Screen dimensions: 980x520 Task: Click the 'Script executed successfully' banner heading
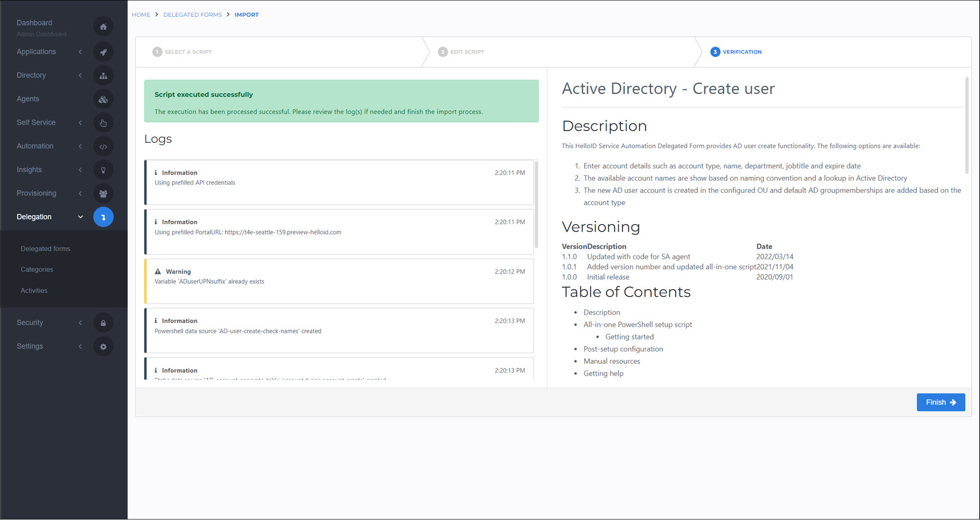pyautogui.click(x=204, y=94)
